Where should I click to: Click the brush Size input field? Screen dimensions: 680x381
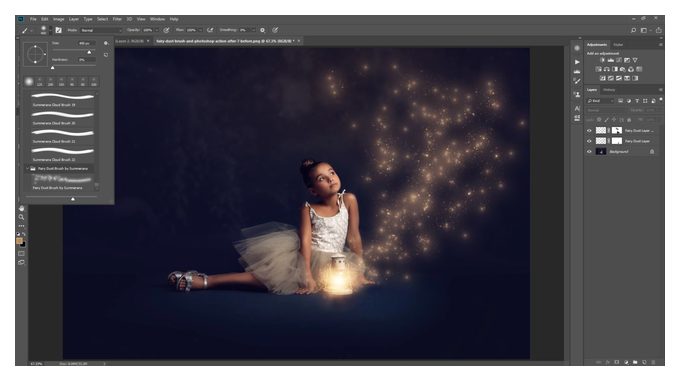point(86,43)
